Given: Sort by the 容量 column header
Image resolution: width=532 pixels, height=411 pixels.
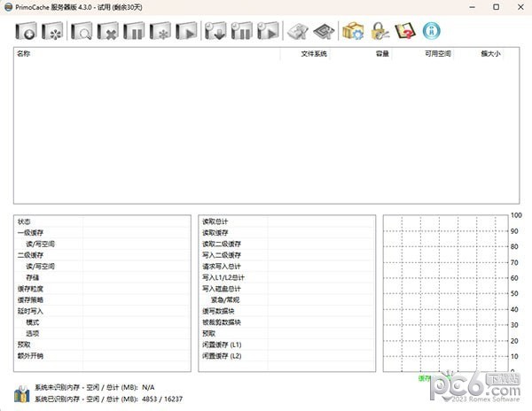Looking at the screenshot, I should [x=361, y=53].
